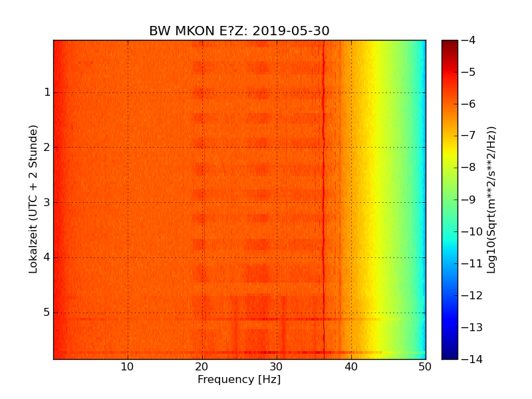Click y-axis tick label 3

47,202
